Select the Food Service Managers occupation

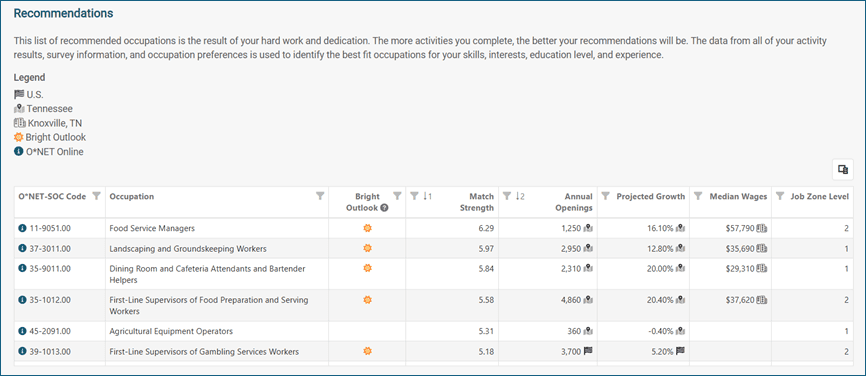point(152,228)
